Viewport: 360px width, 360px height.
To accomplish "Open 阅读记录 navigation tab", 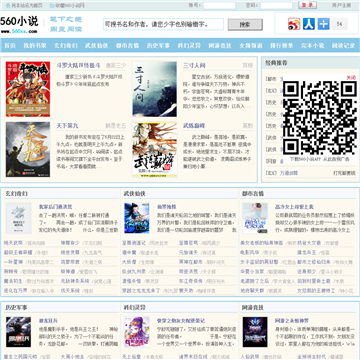I will [343, 46].
